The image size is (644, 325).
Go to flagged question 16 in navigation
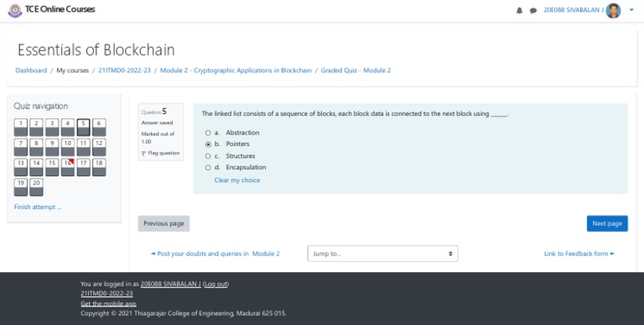[x=68, y=167]
